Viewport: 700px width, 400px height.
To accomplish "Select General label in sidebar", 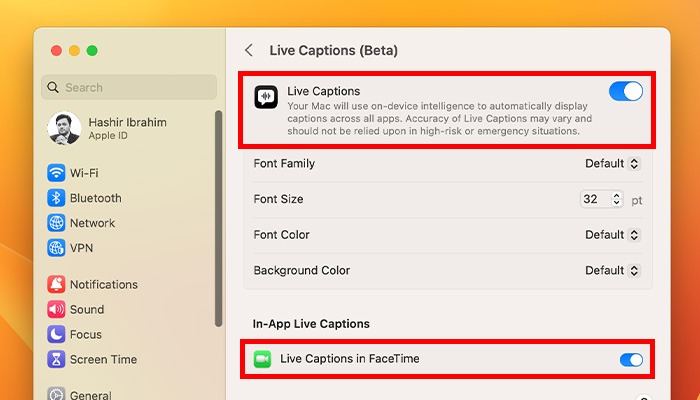I will (x=91, y=395).
